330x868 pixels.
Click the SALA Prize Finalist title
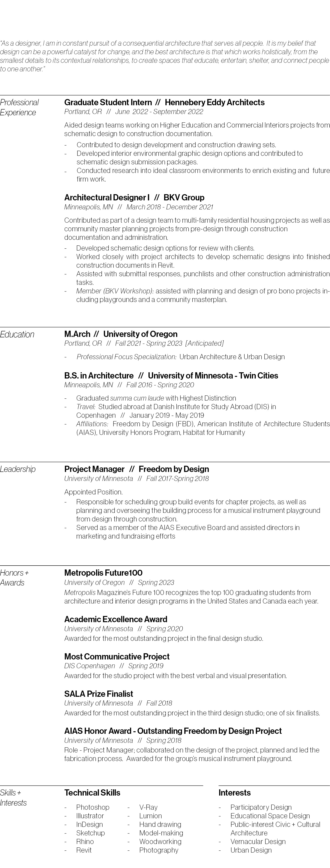tap(98, 694)
